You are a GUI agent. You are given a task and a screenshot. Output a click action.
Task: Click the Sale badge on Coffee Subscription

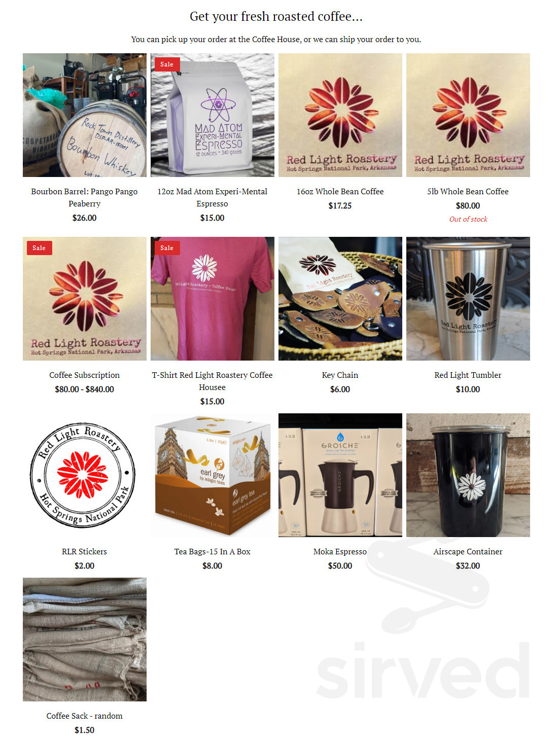click(x=39, y=248)
